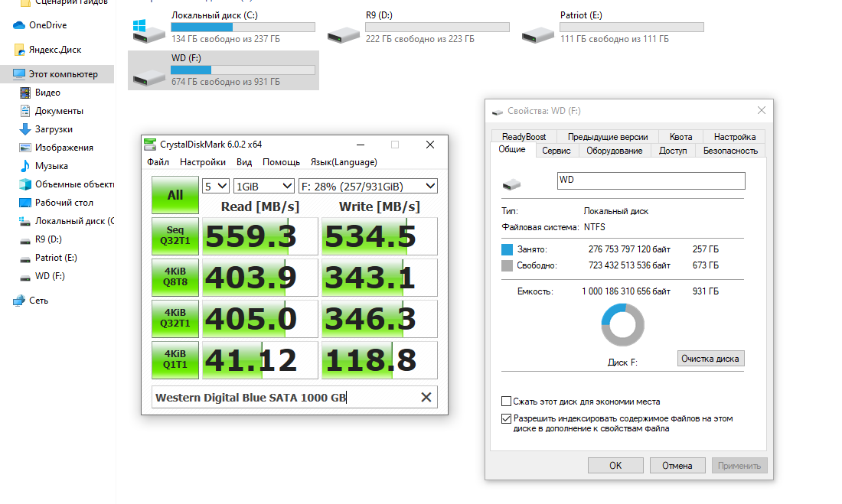Switch to the Квота tab
842x504 pixels.
pyautogui.click(x=681, y=137)
